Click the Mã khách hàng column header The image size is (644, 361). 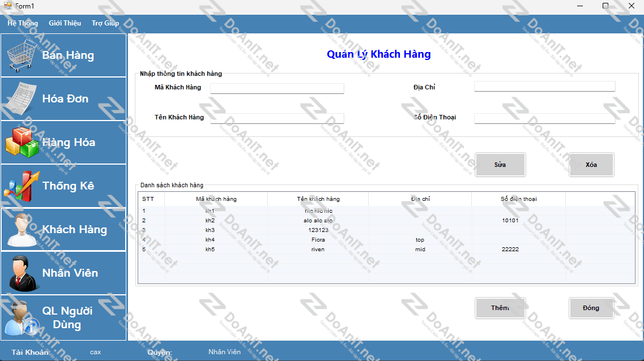click(216, 199)
